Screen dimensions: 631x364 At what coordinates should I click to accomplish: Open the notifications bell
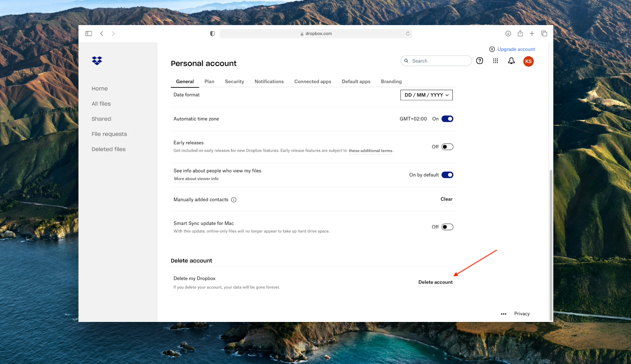point(511,61)
